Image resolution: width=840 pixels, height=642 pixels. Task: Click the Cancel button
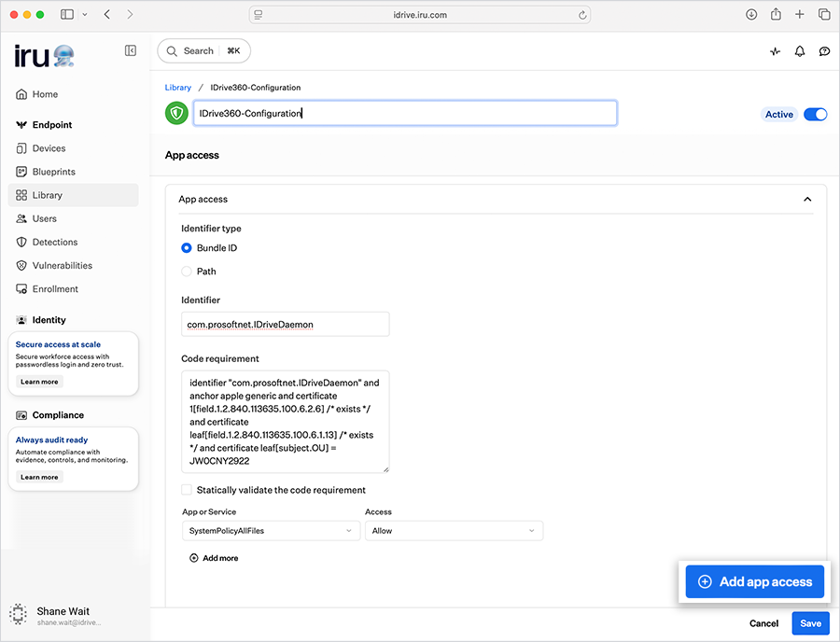pyautogui.click(x=763, y=623)
